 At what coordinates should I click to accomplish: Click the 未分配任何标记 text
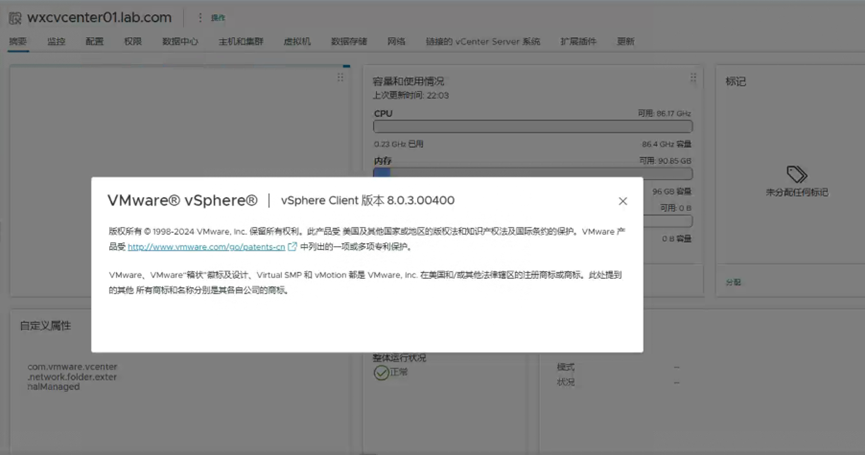point(797,192)
